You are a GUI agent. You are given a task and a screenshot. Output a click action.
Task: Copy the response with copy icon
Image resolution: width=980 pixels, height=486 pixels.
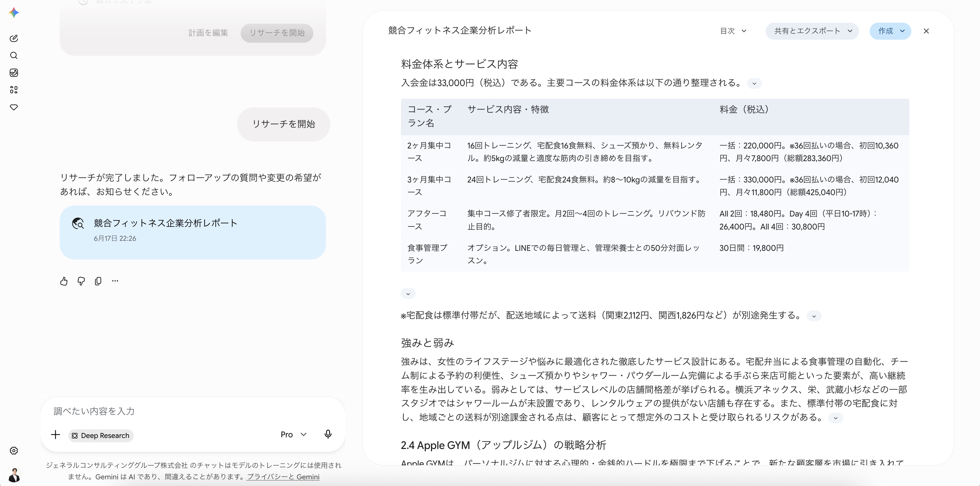point(98,281)
